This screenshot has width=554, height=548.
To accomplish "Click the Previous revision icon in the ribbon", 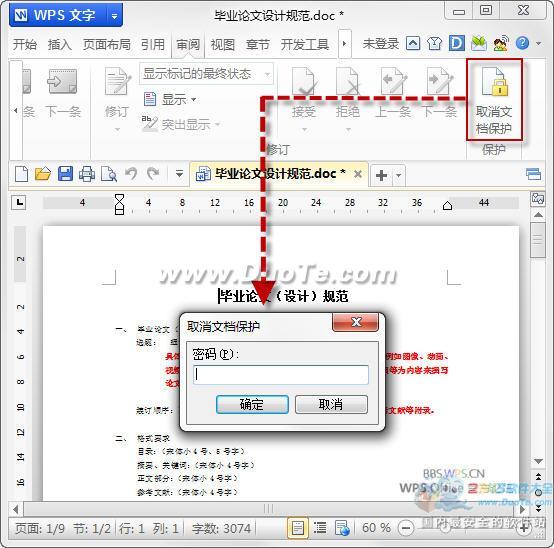I will (394, 81).
